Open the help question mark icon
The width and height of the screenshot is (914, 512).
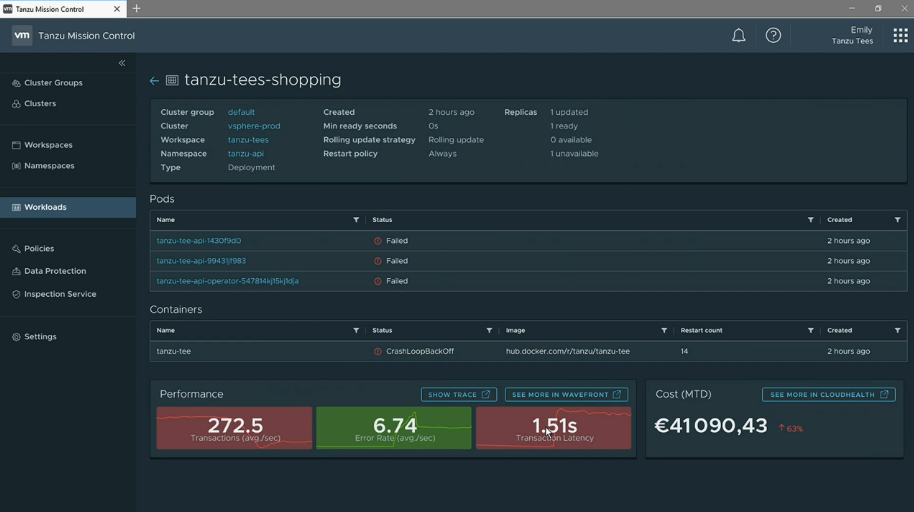pyautogui.click(x=773, y=36)
